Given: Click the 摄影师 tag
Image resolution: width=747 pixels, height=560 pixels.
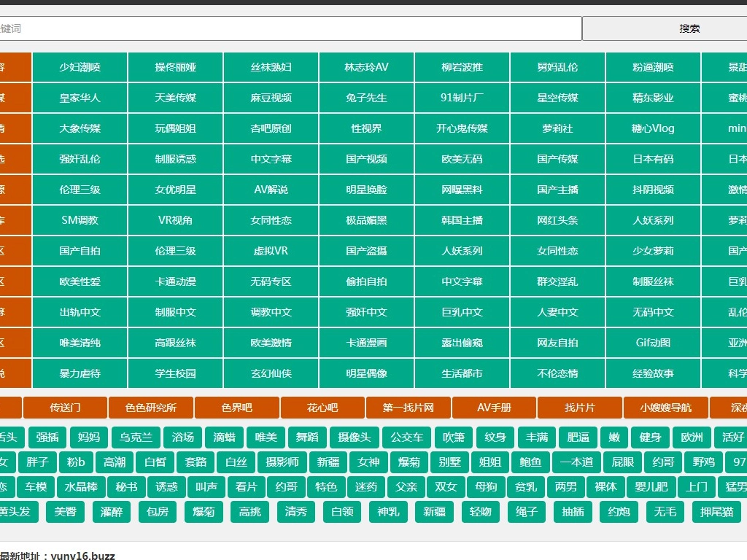Looking at the screenshot, I should tap(282, 462).
